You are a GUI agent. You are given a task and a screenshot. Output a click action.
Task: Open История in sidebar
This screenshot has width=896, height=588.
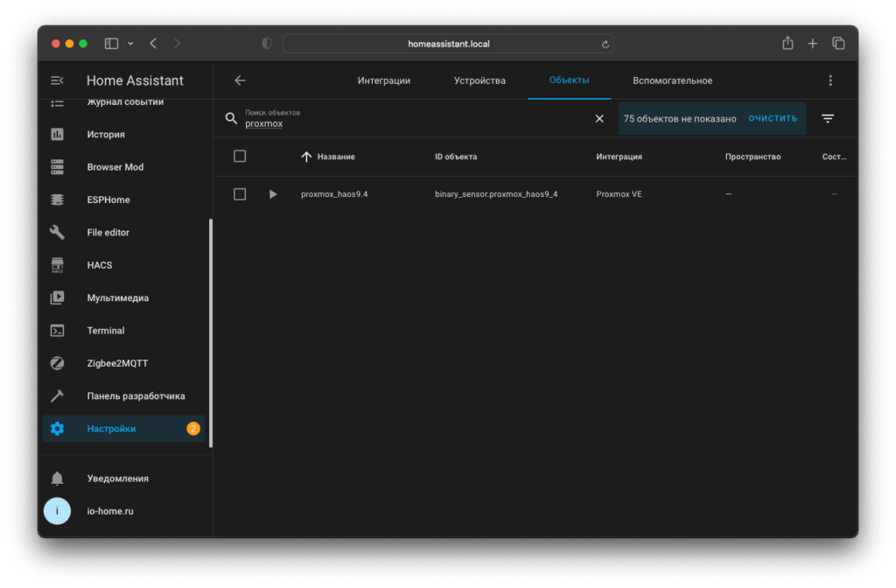point(106,134)
